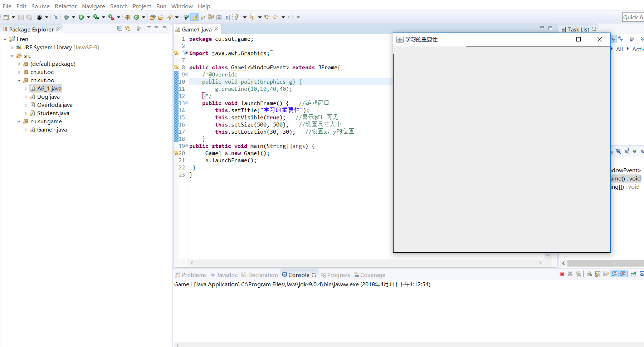Terminate the running program with red stop button
The image size is (644, 347).
point(562,274)
